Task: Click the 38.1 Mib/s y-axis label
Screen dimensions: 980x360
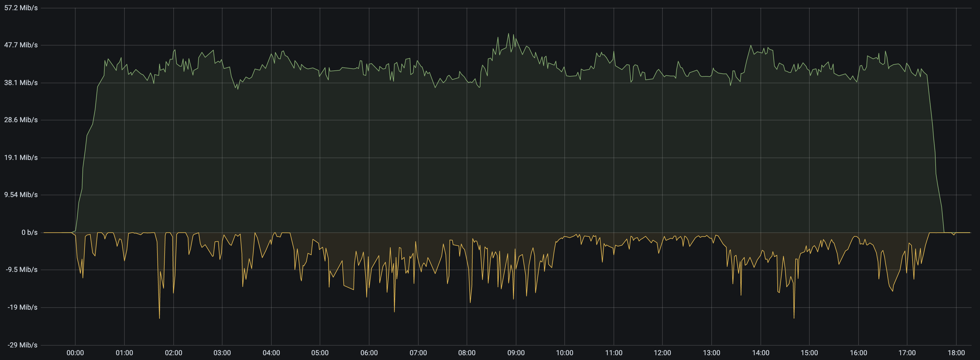Action: [x=21, y=82]
